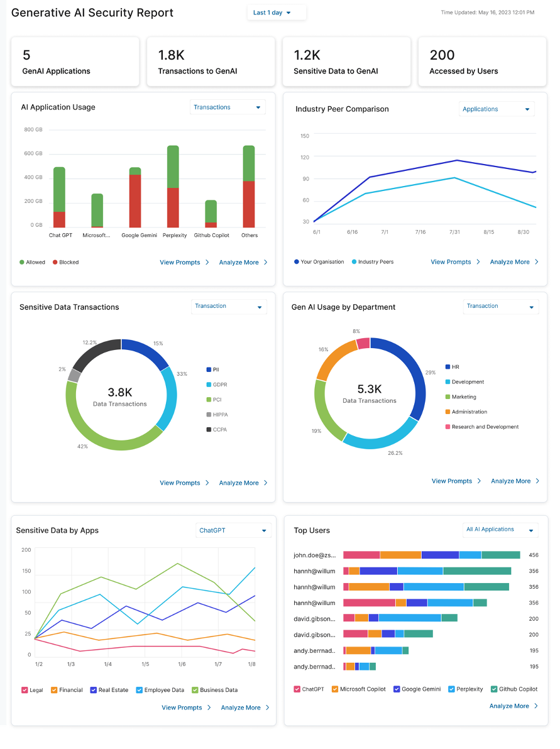The width and height of the screenshot is (560, 749).
Task: Click the john.doe@zs... total value 456
Action: 534,555
